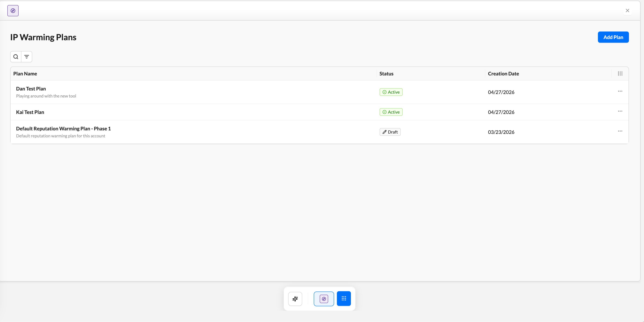Open the more options menu for Dan Test Plan
644x322 pixels.
point(620,91)
